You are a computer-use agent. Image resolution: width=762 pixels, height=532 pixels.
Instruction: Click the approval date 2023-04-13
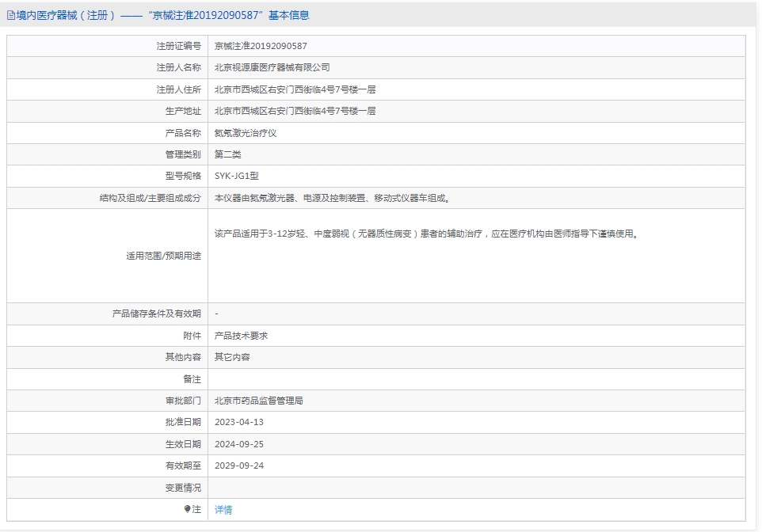coord(239,422)
